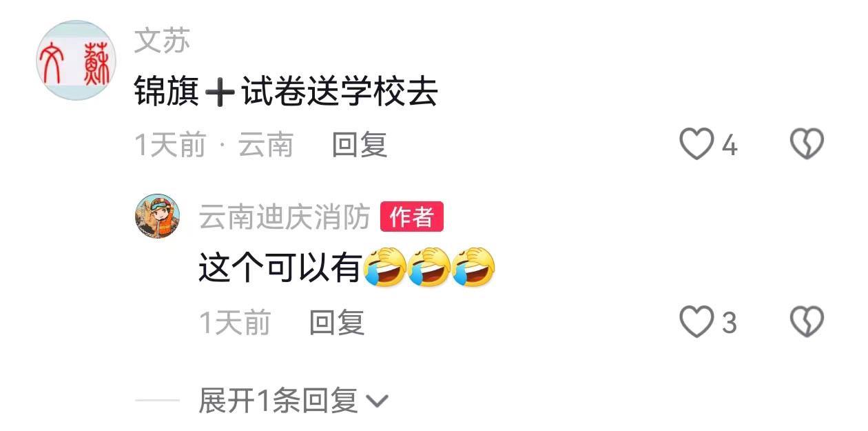Open the 文苏 username link
This screenshot has height=431, width=868.
pyautogui.click(x=162, y=41)
